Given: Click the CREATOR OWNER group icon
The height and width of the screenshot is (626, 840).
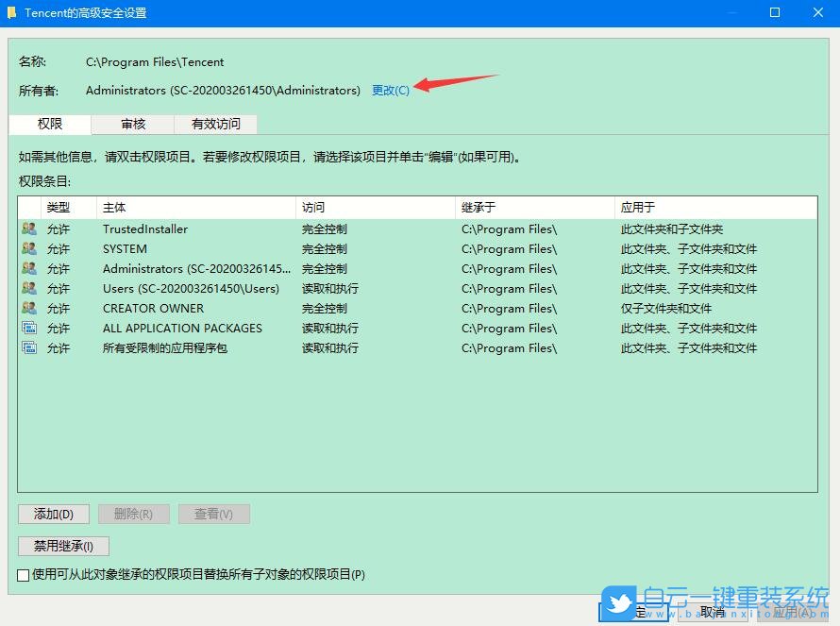Looking at the screenshot, I should pos(28,308).
